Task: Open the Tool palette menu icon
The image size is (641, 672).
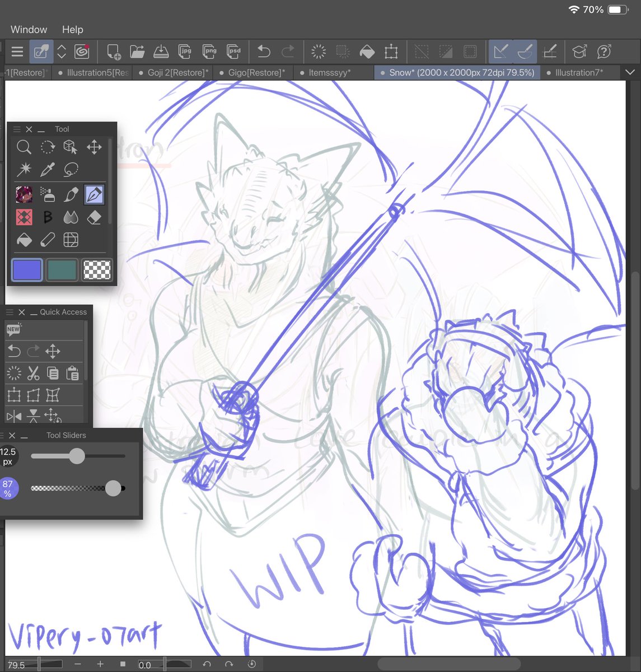Action: [x=17, y=129]
